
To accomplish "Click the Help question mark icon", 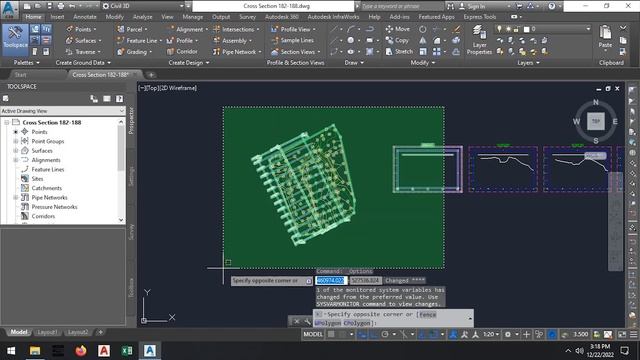I will 552,6.
